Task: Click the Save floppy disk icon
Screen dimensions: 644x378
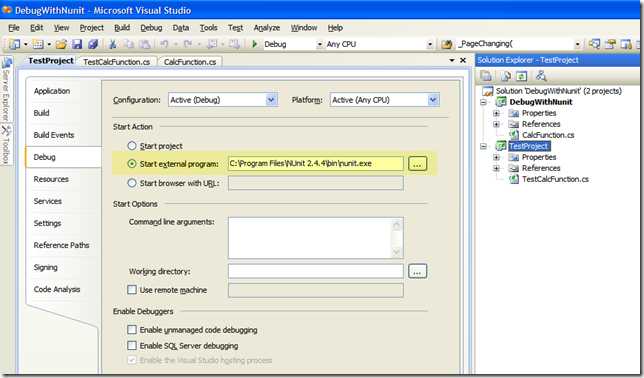Action: [x=77, y=44]
